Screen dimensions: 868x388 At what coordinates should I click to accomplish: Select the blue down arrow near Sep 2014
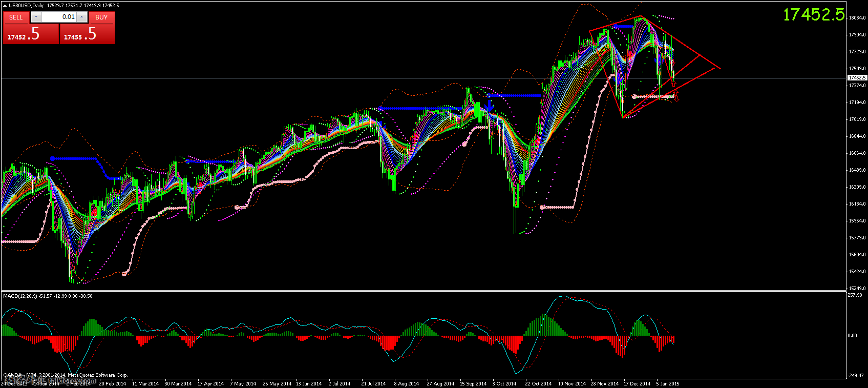(x=489, y=106)
